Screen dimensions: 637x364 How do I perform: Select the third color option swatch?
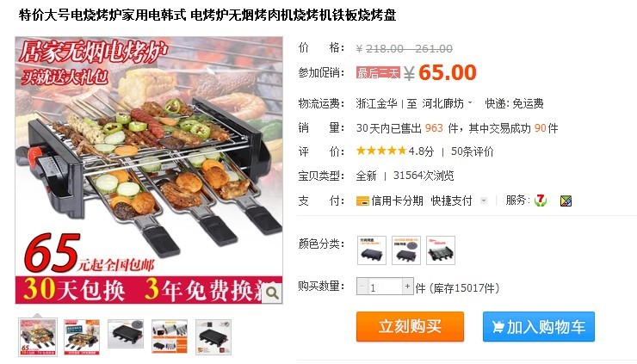click(441, 250)
